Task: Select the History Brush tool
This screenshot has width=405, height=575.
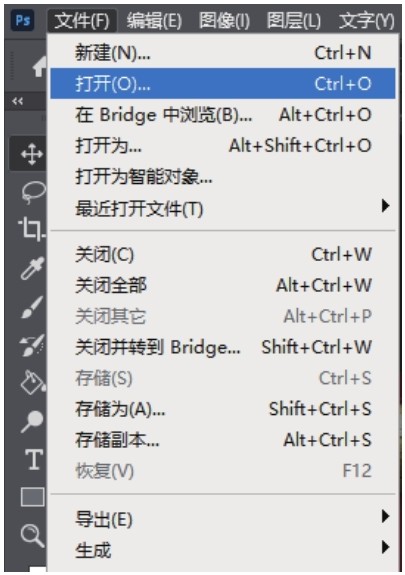Action: (x=32, y=345)
